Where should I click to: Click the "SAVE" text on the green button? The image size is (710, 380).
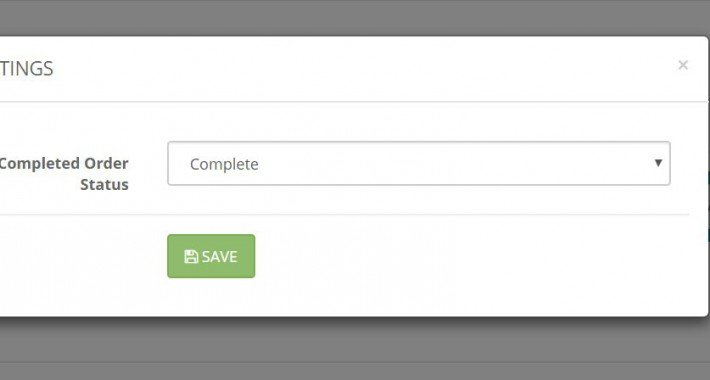220,257
